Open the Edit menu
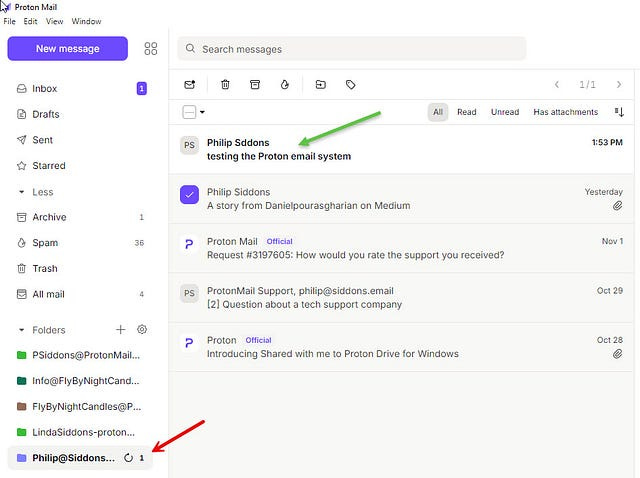640x478 pixels. (30, 21)
